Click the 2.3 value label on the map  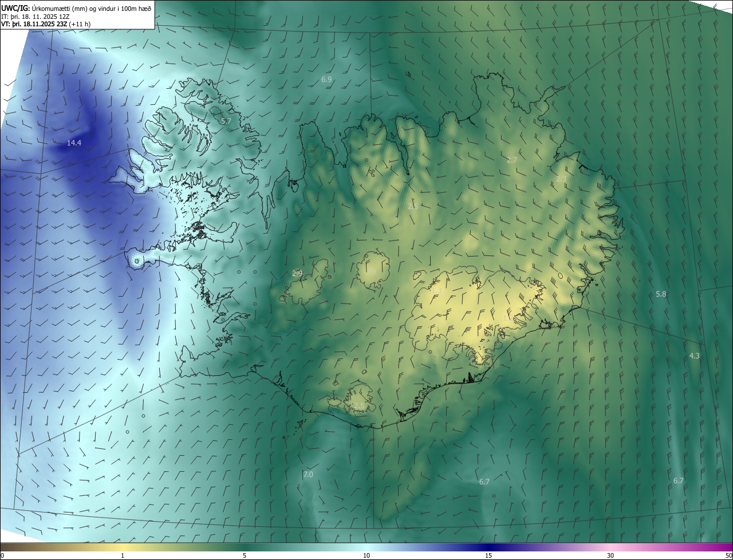click(561, 179)
